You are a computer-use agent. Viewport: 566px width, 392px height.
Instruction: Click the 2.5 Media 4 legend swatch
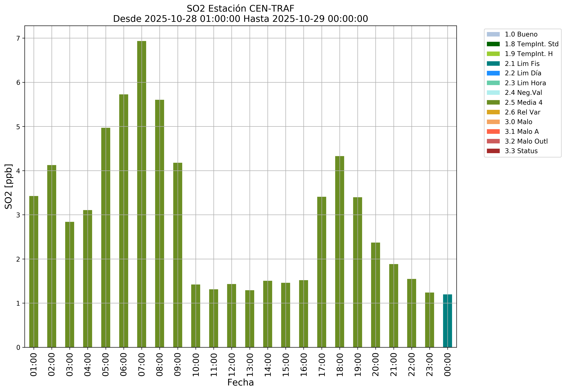pos(493,102)
